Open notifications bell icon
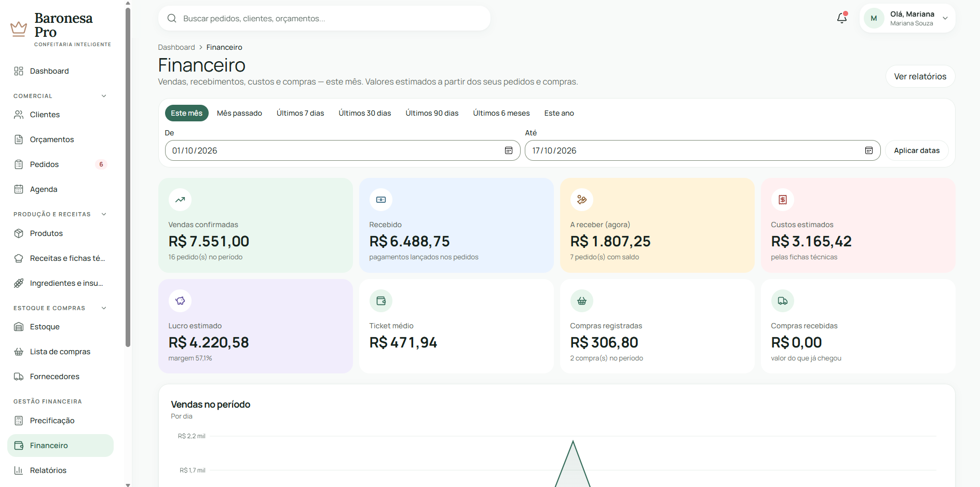 pos(841,18)
